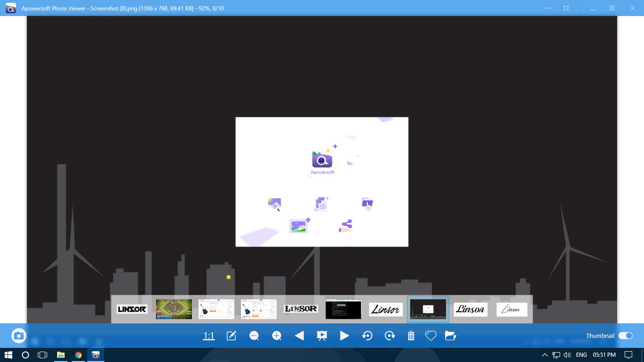The image size is (644, 362).
Task: Click the Apowersoft logo in displayed image
Action: pos(322,160)
